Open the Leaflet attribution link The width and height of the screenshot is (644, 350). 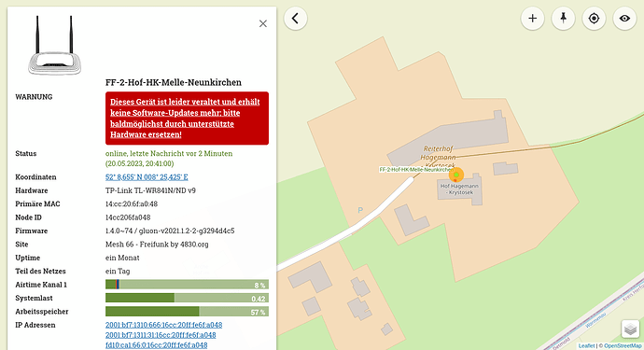pyautogui.click(x=586, y=346)
